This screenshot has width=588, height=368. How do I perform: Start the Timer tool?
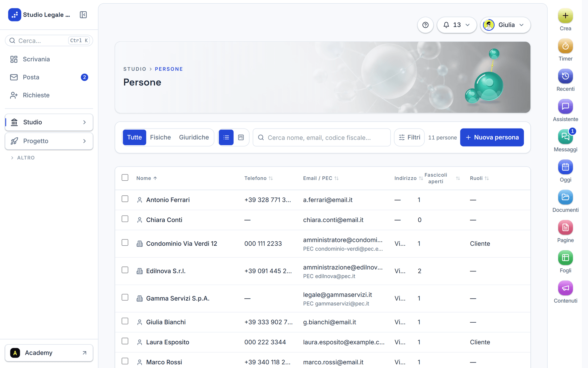point(565,46)
